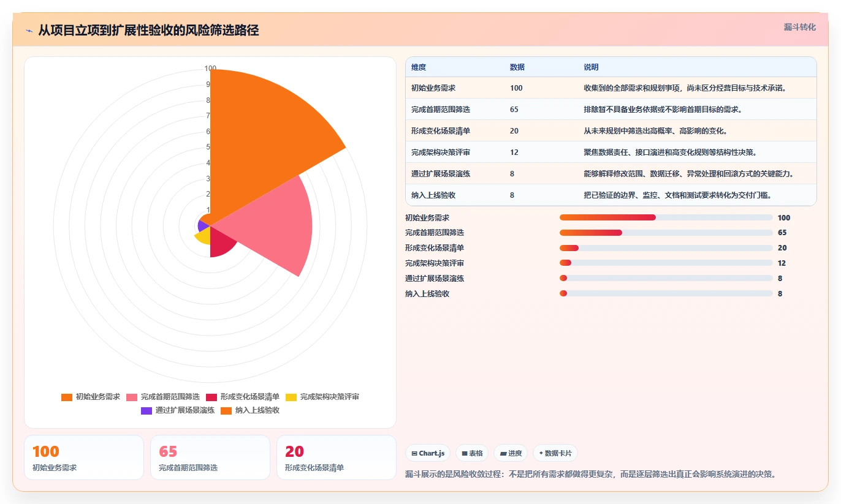
Task: Click the crimson polar chart segment
Action: pyautogui.click(x=222, y=244)
